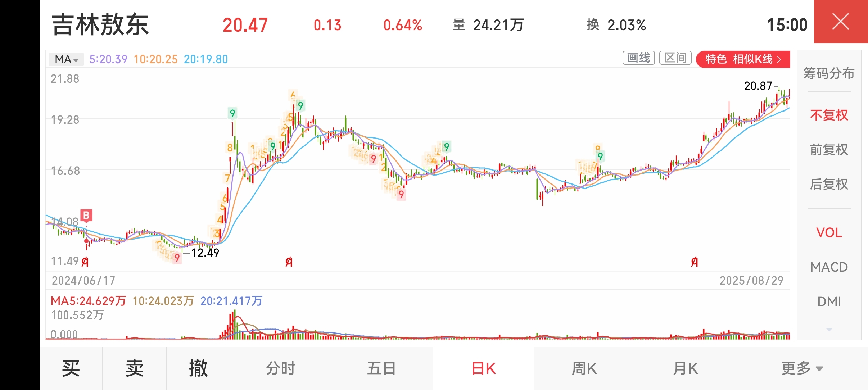Click the green 9 marker at first peak
The height and width of the screenshot is (390, 868).
(x=232, y=113)
